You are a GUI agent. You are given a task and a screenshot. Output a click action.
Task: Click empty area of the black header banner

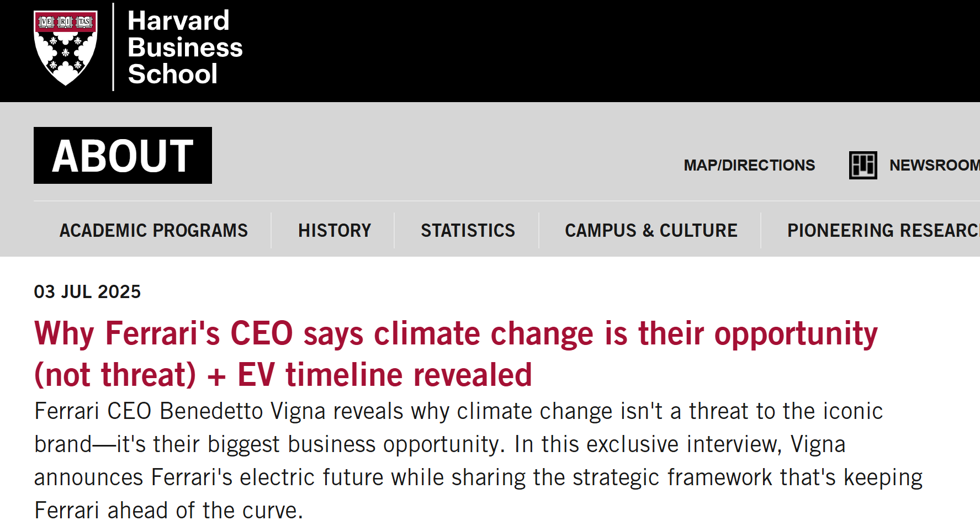click(607, 50)
